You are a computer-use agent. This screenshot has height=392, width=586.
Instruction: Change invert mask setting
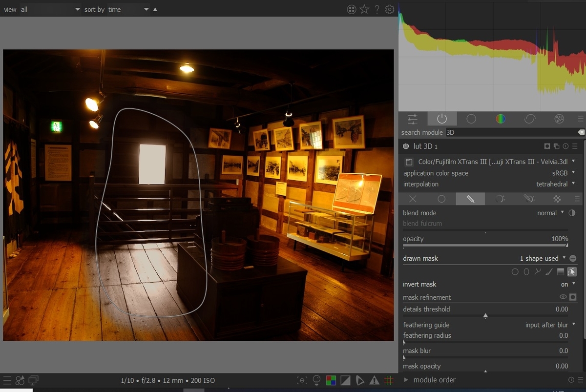tap(489, 284)
